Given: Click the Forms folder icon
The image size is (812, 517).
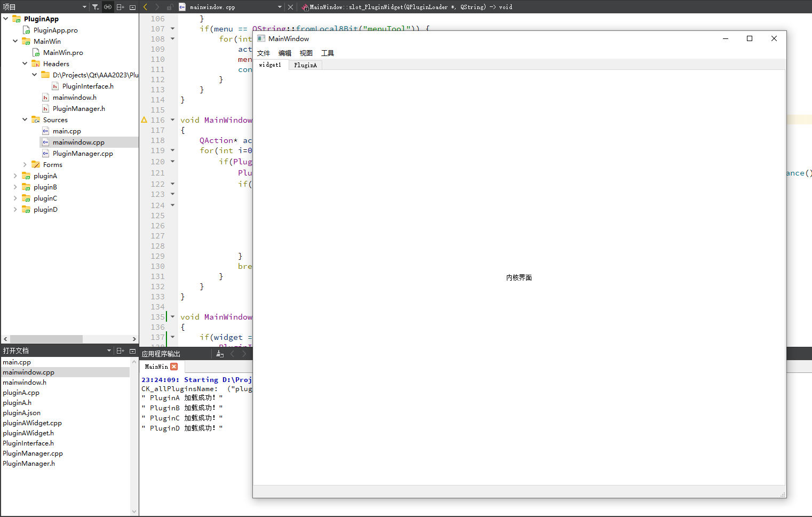Looking at the screenshot, I should [x=36, y=164].
